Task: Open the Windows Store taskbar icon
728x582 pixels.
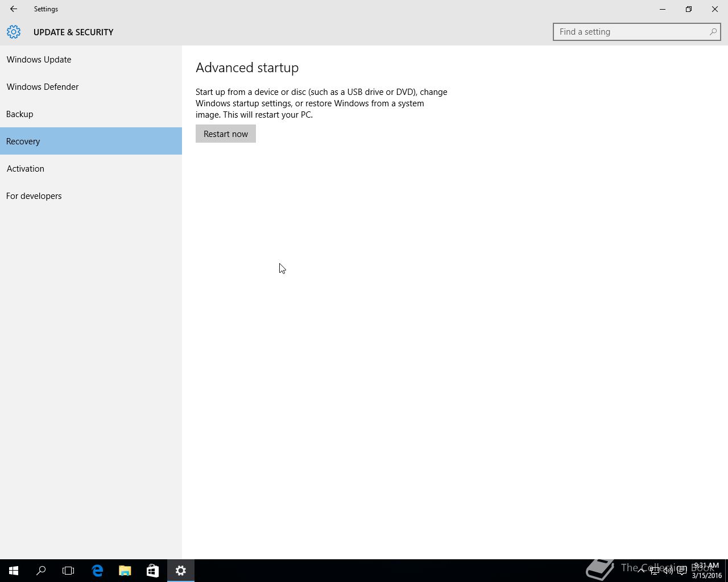Action: click(152, 571)
